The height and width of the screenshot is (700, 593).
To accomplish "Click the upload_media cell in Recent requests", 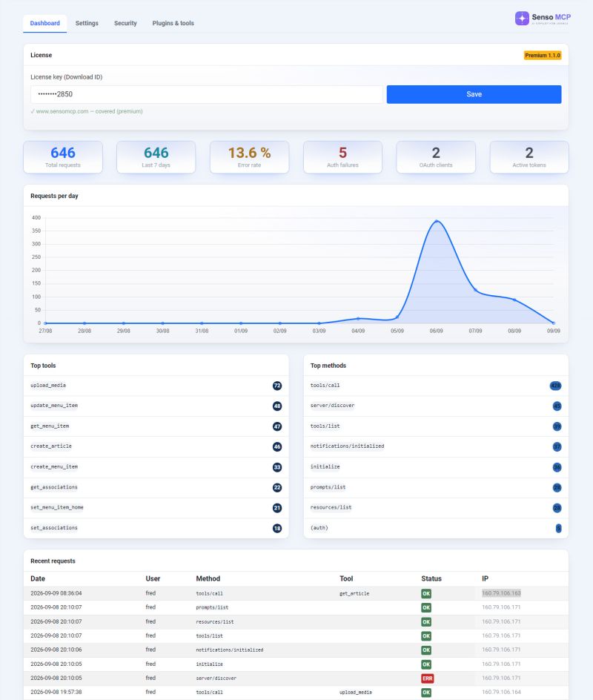I will [x=356, y=693].
